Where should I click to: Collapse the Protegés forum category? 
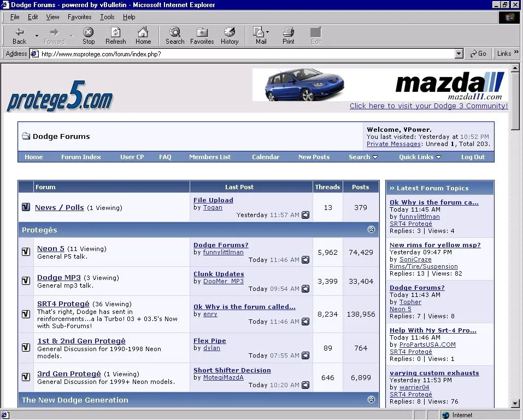pos(372,230)
